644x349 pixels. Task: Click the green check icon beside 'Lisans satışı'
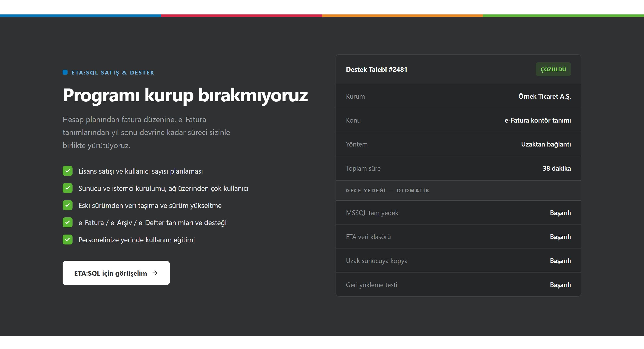pos(68,171)
